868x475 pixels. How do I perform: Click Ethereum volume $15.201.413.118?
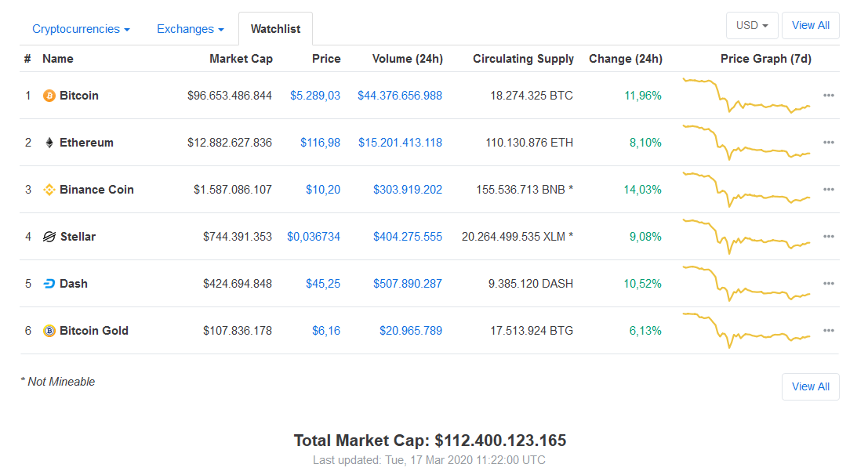coord(400,143)
